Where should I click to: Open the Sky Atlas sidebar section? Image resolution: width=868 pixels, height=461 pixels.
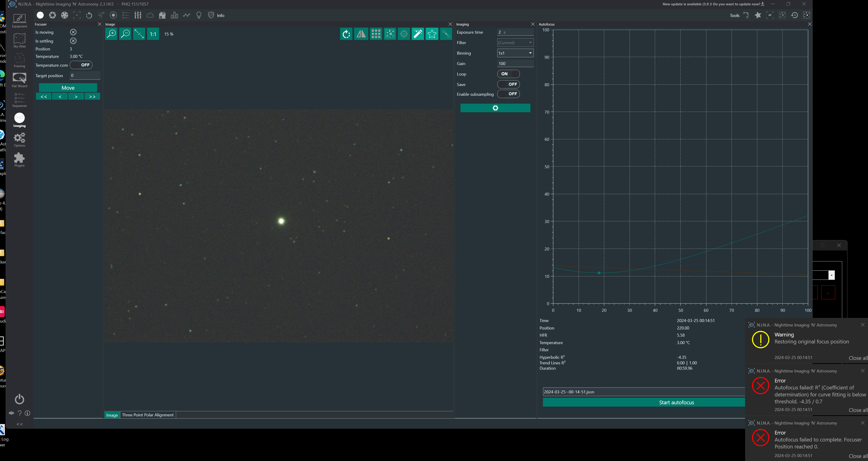tap(19, 40)
